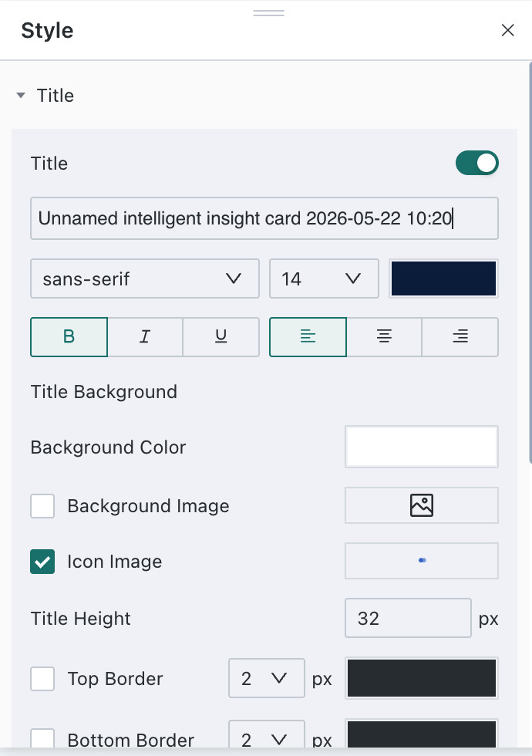Click the Style panel heading
532x756 pixels.
coord(47,30)
